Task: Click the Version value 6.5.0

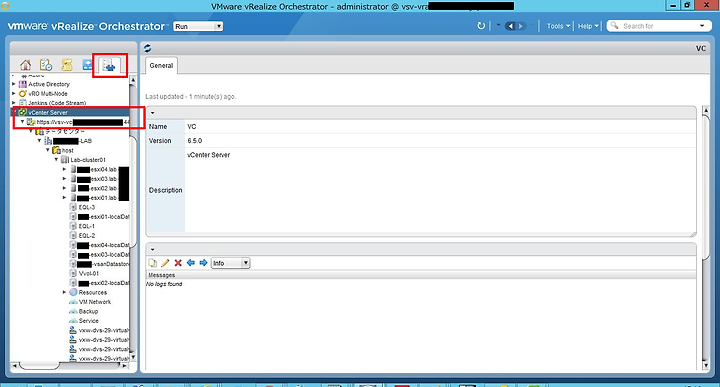Action: [195, 141]
